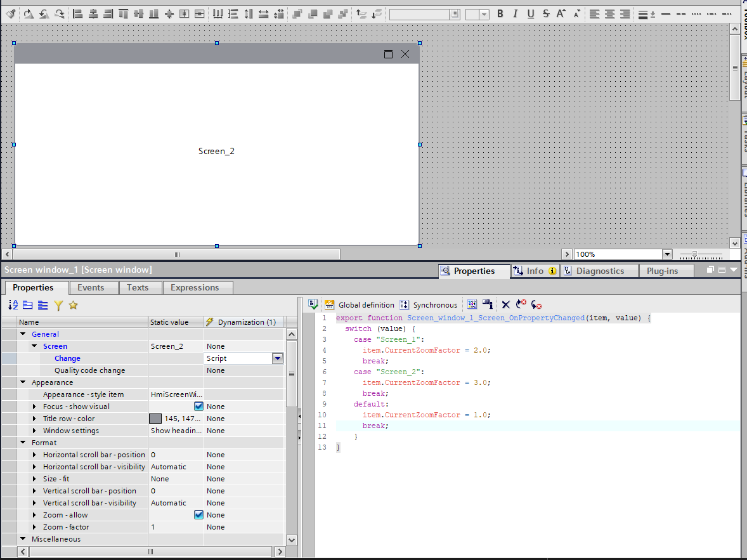Click the favorites star icon
This screenshot has width=747, height=560.
tap(73, 306)
